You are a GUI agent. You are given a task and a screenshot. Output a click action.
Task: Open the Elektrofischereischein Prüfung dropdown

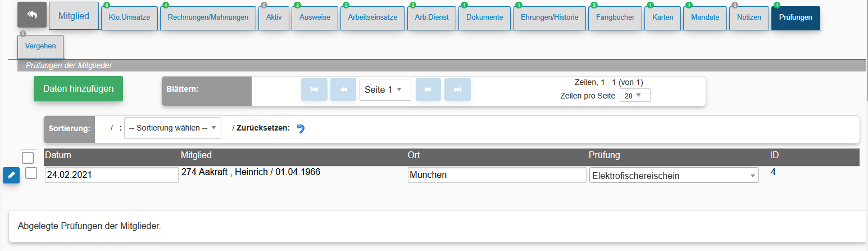click(674, 176)
